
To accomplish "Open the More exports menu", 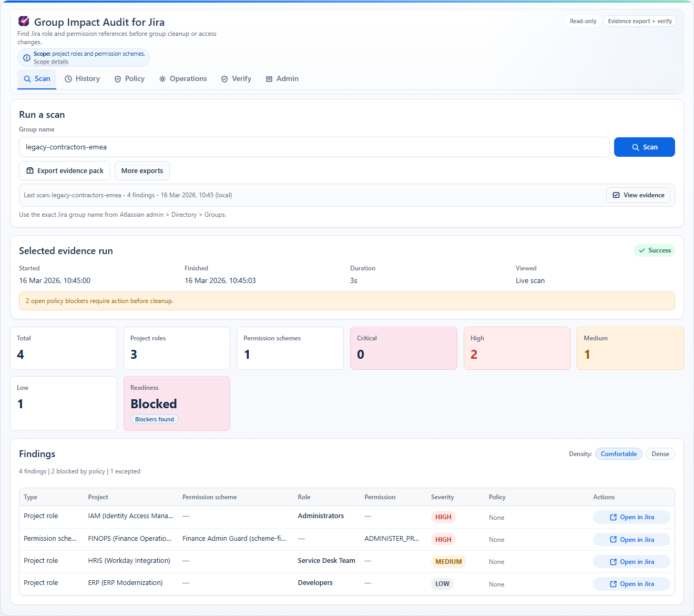I will click(x=142, y=170).
